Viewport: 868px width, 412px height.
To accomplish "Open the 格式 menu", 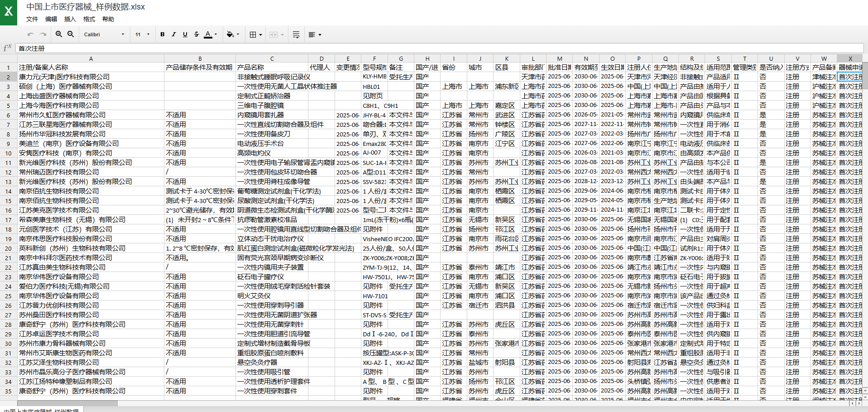I will [x=89, y=19].
